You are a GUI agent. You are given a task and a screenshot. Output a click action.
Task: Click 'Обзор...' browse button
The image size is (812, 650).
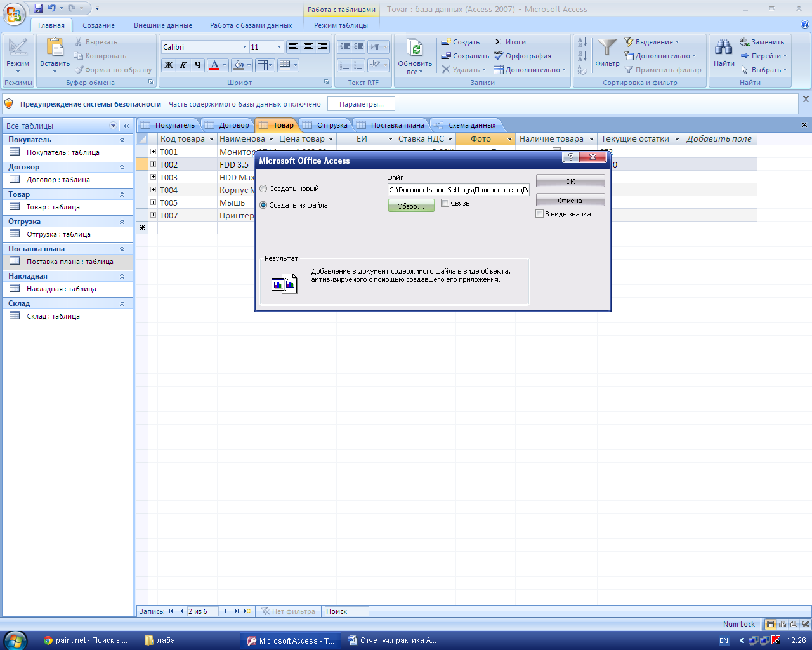click(411, 206)
